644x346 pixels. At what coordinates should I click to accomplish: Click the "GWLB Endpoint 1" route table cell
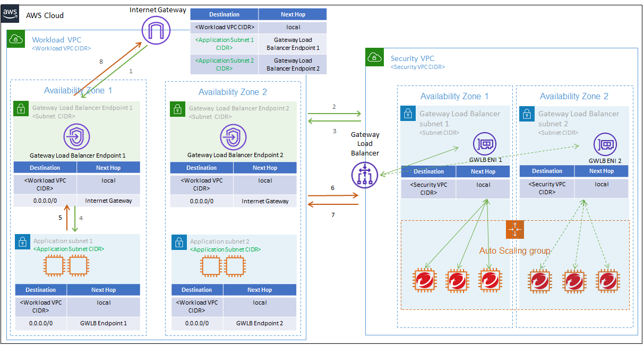pyautogui.click(x=104, y=323)
